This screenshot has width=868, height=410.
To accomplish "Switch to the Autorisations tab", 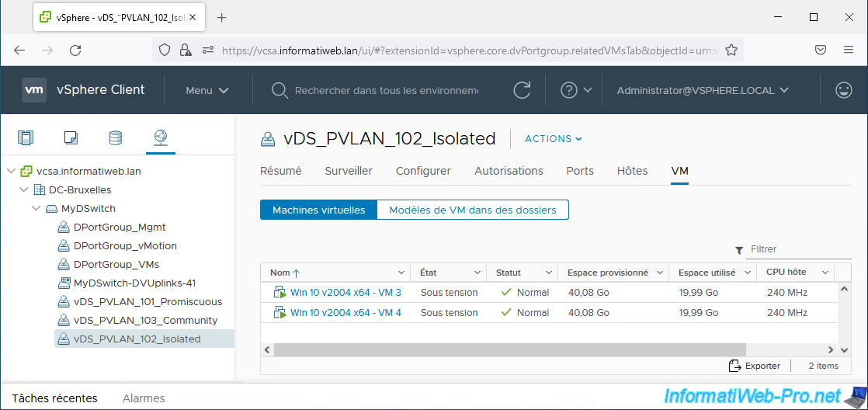I will click(509, 171).
